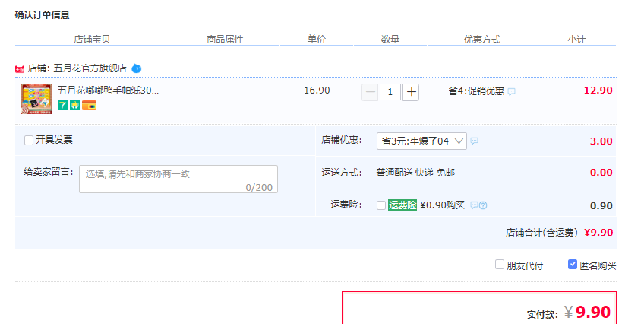The height and width of the screenshot is (324, 644).
Task: Decrease the quantity with the minus button
Action: (x=370, y=92)
